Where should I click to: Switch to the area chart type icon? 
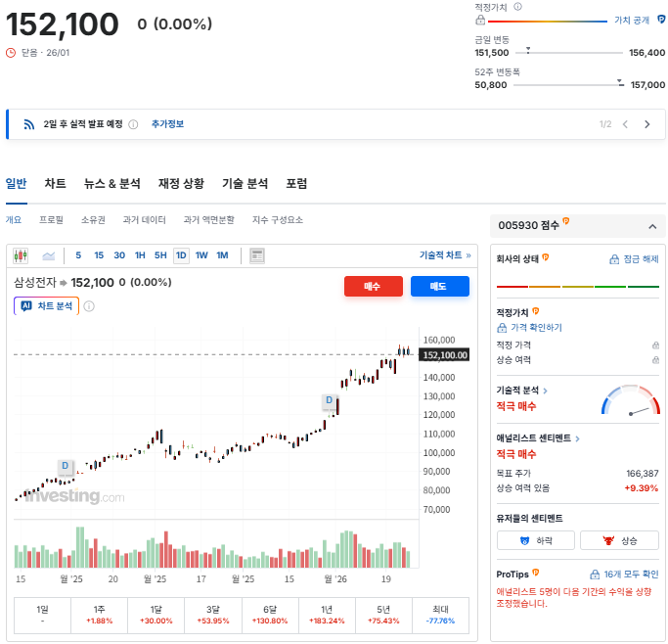click(49, 255)
